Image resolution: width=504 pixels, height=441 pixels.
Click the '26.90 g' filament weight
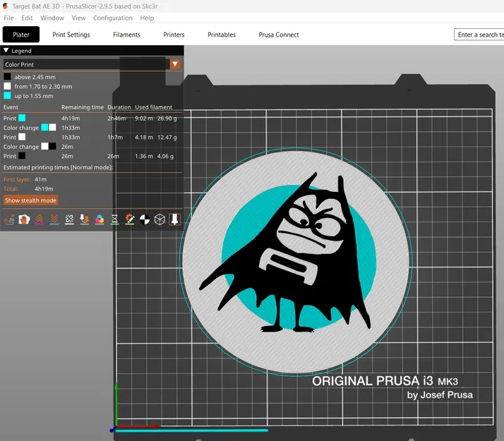click(x=167, y=119)
